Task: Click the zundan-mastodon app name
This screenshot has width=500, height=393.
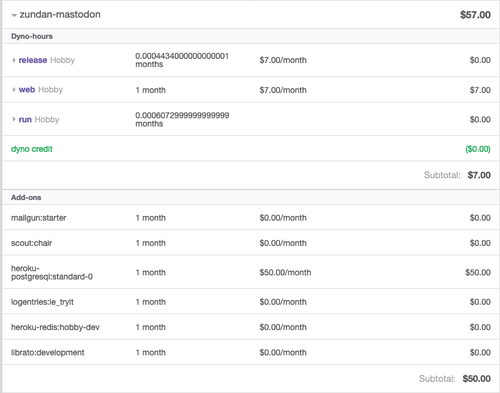Action: tap(60, 15)
